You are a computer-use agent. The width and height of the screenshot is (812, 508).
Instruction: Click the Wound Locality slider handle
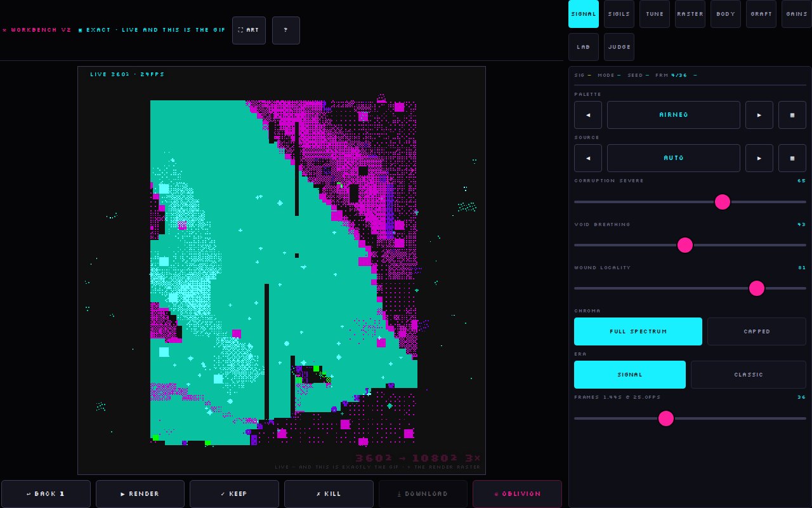757,288
